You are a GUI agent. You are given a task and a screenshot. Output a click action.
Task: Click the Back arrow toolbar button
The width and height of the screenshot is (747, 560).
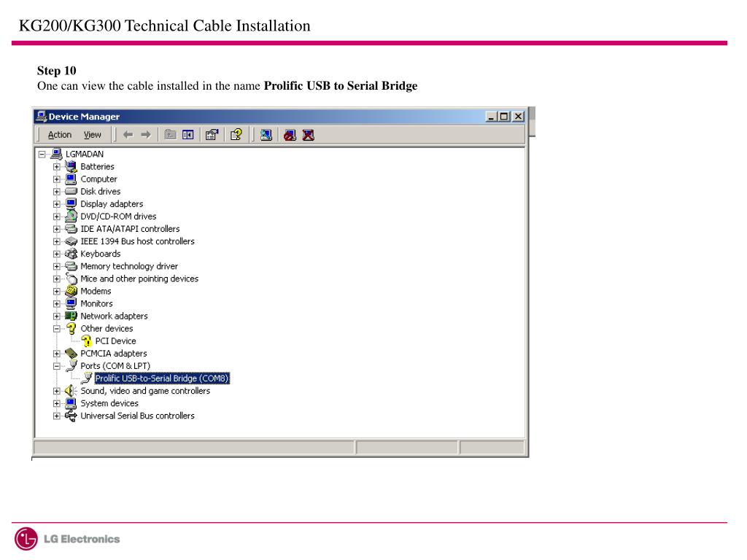(x=128, y=135)
